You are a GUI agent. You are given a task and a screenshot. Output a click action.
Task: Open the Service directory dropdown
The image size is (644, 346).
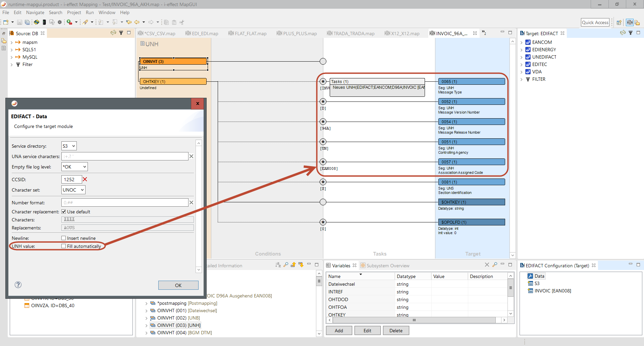point(69,146)
